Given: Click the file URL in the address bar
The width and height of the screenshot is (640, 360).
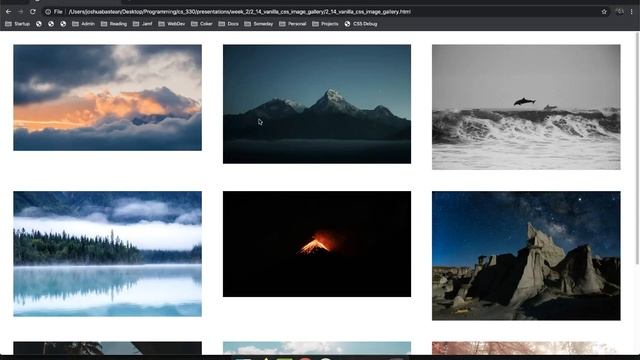Looking at the screenshot, I should click(240, 12).
